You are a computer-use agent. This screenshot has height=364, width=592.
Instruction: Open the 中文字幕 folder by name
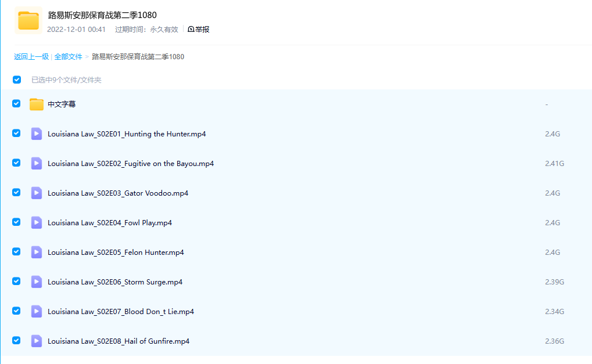tap(62, 104)
